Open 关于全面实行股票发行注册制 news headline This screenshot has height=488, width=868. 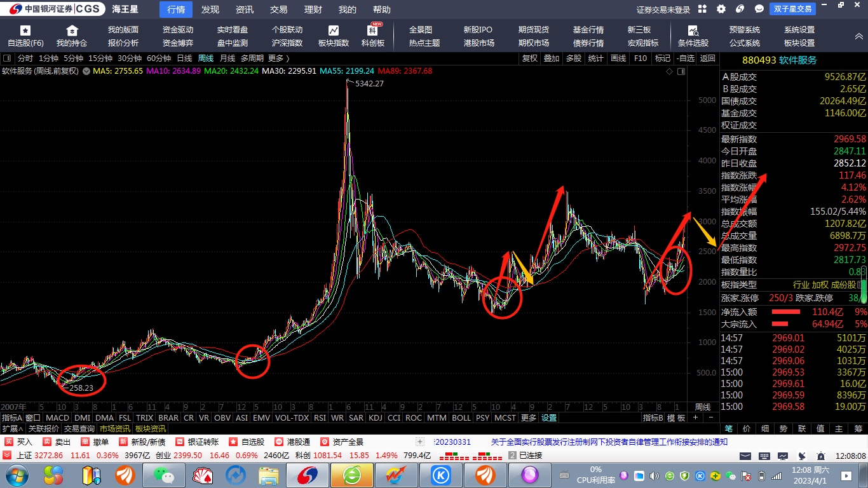[609, 442]
